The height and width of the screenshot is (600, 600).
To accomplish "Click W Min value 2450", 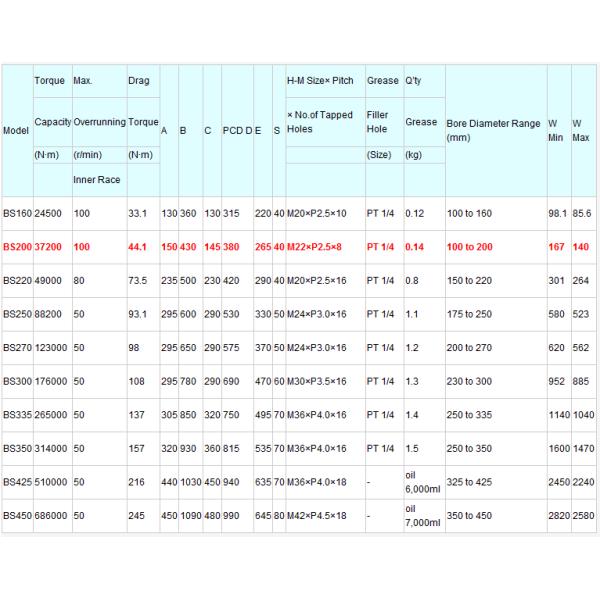I will coord(559,482).
